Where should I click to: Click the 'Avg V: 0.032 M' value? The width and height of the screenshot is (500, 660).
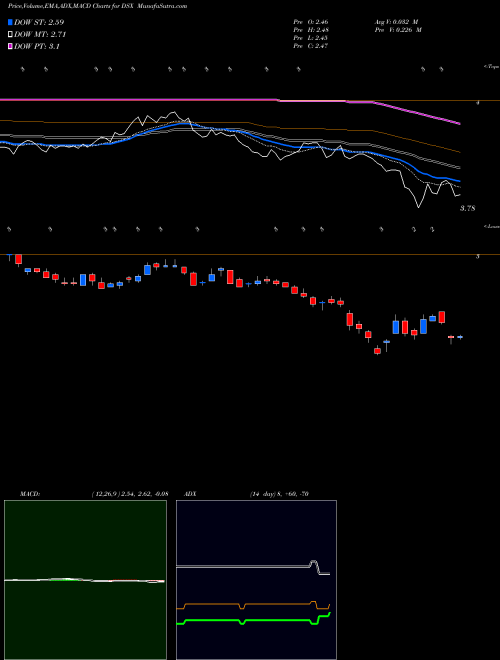[396, 22]
